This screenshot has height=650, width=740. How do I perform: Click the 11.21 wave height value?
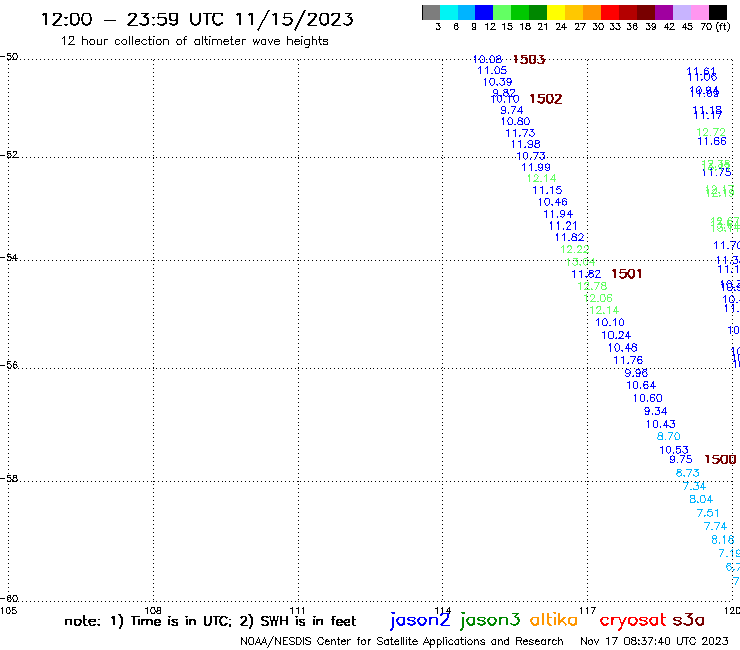[x=563, y=226]
